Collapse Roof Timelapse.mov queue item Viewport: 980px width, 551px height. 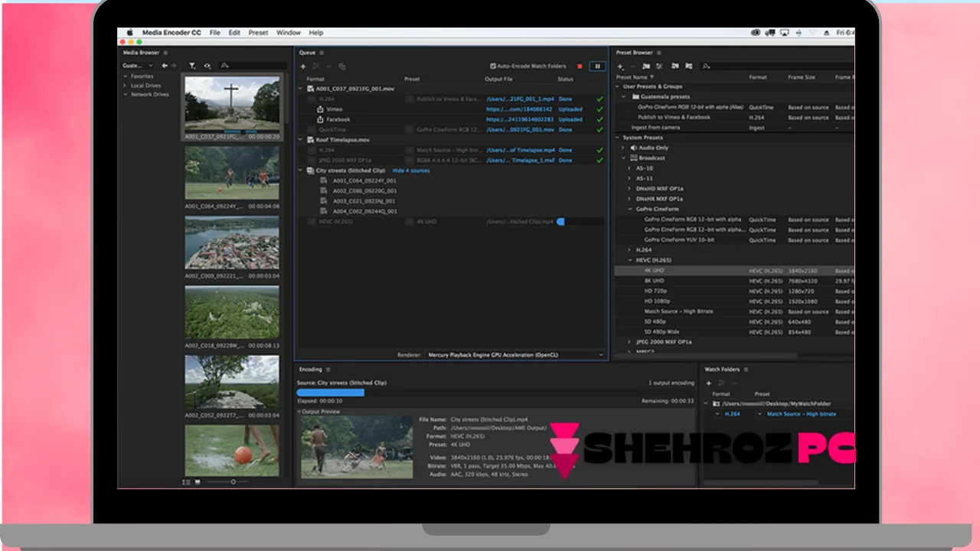coord(301,140)
